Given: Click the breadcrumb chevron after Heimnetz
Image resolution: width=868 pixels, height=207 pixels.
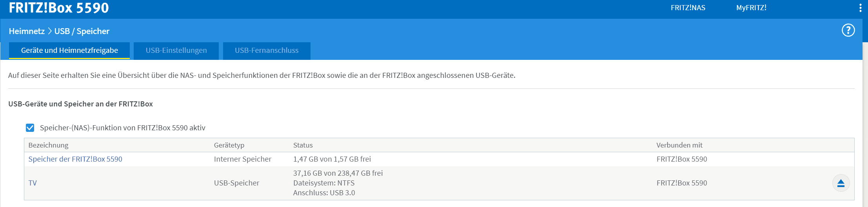Looking at the screenshot, I should (50, 31).
